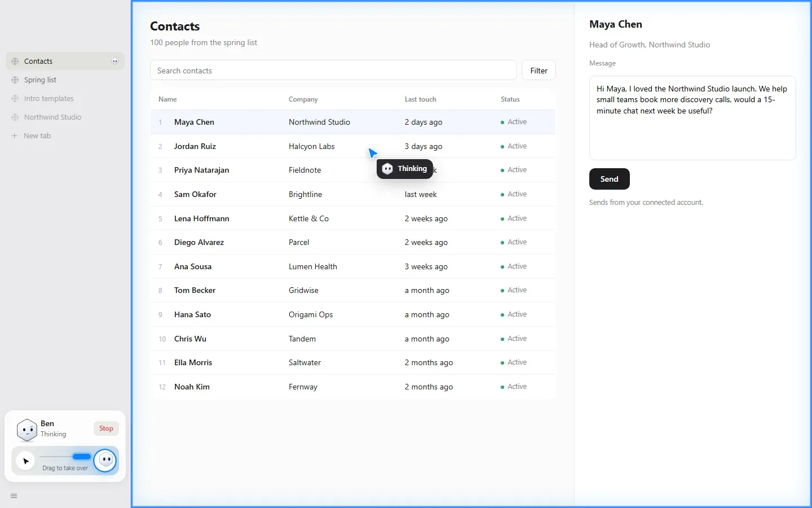Click the Lumen Health company cell
The width and height of the screenshot is (812, 508).
click(x=313, y=266)
